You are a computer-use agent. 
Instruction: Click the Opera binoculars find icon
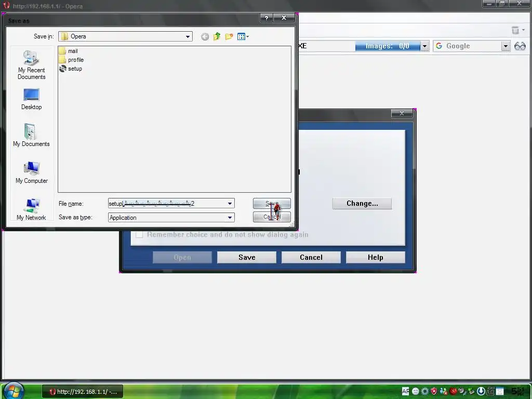(x=520, y=46)
